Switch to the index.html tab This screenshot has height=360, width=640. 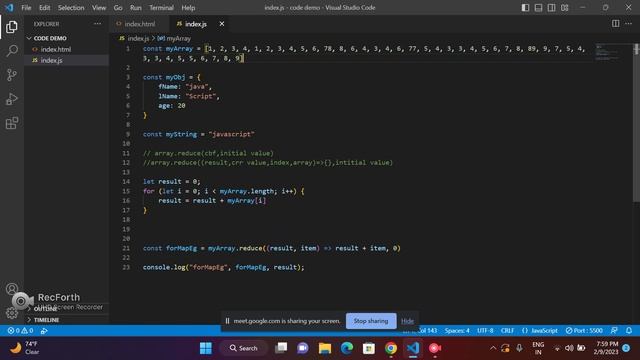(x=139, y=24)
